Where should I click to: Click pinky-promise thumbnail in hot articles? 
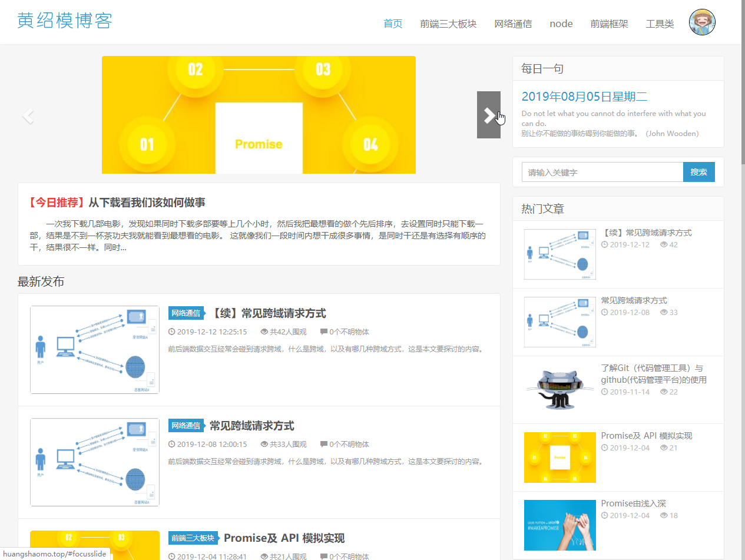pyautogui.click(x=560, y=525)
